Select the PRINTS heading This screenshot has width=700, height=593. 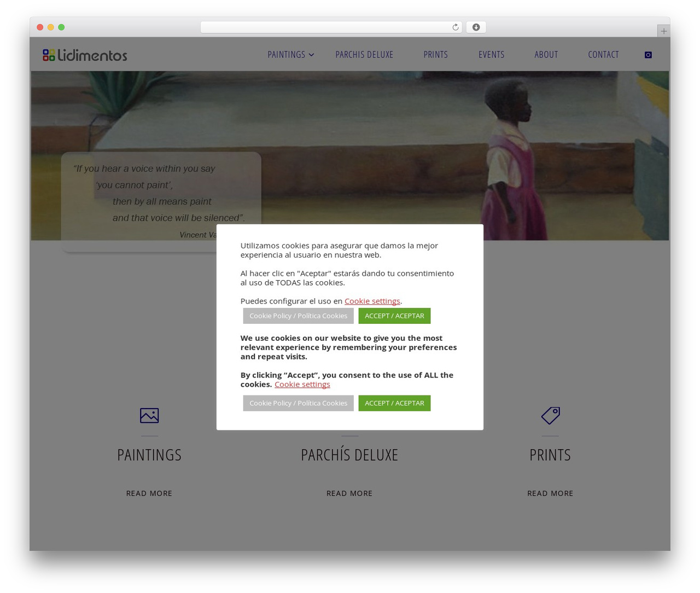(x=550, y=455)
